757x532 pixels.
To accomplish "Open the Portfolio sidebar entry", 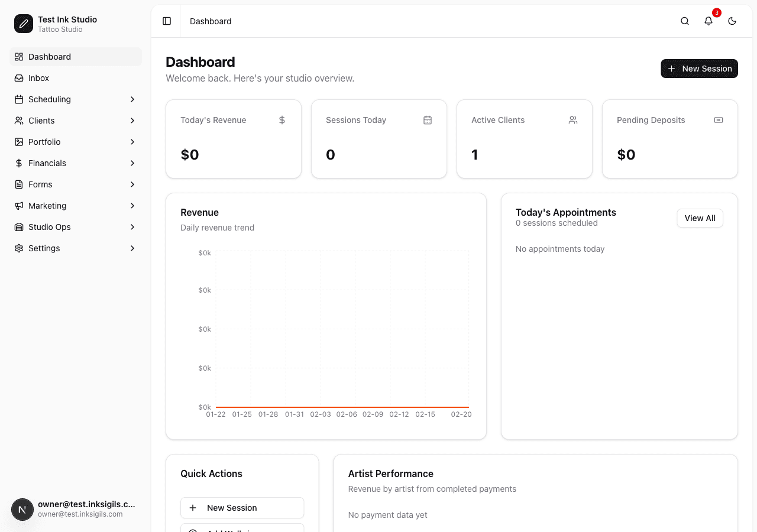I will [x=44, y=142].
